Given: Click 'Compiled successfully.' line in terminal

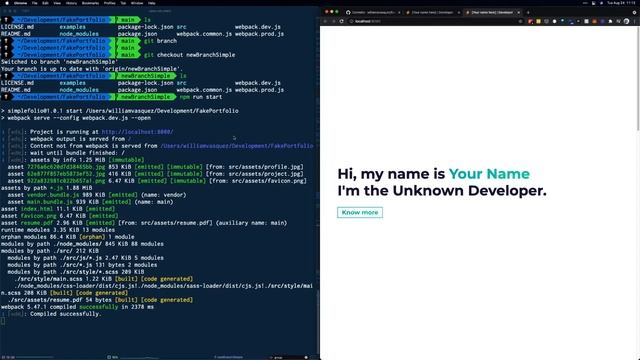Looking at the screenshot, I should click(x=51, y=314).
